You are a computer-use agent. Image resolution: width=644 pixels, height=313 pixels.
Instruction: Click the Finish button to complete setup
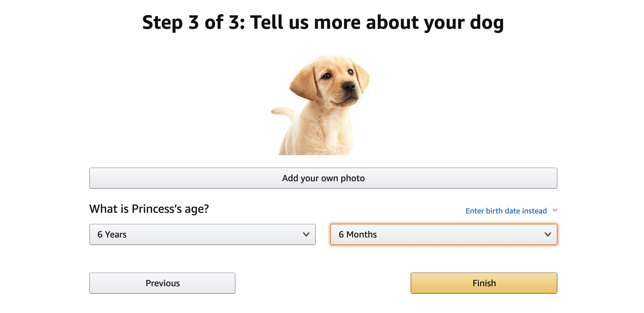click(x=484, y=283)
